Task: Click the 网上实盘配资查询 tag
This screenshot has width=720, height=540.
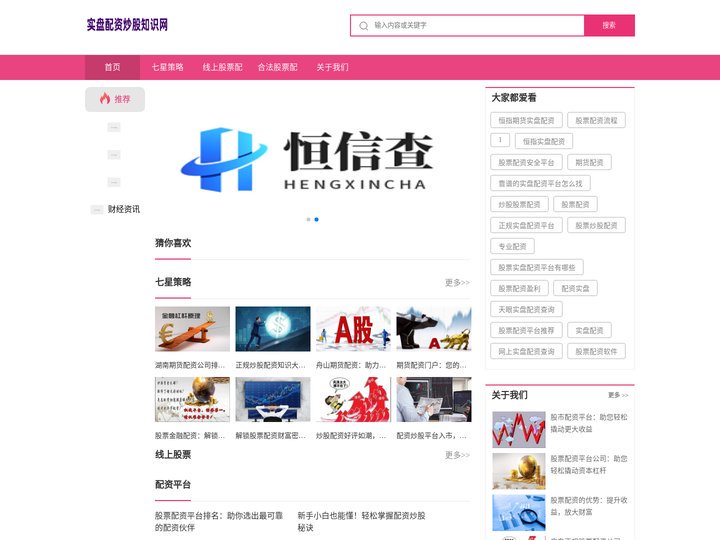Action: click(526, 352)
